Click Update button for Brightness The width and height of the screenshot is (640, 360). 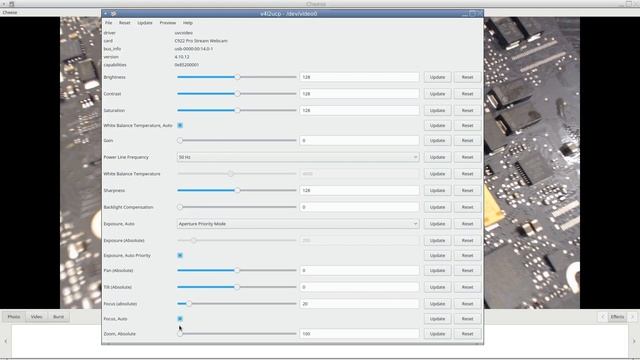click(x=437, y=77)
